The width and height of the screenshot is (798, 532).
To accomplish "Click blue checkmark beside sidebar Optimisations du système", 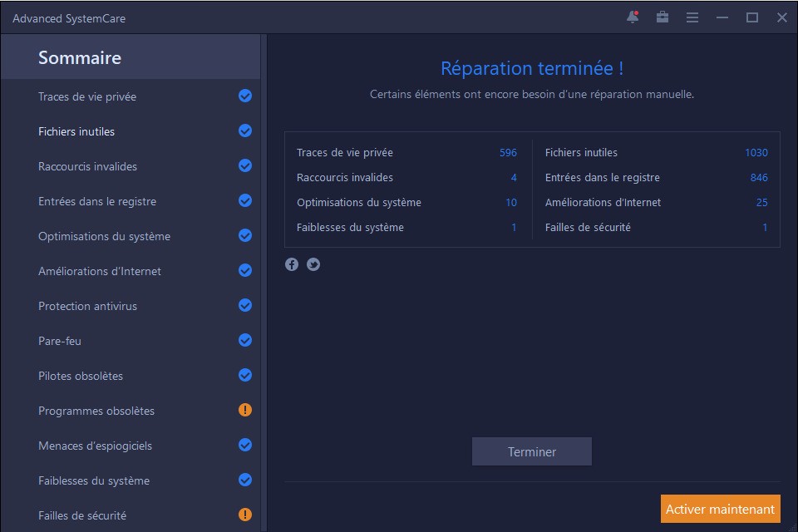I will (244, 235).
